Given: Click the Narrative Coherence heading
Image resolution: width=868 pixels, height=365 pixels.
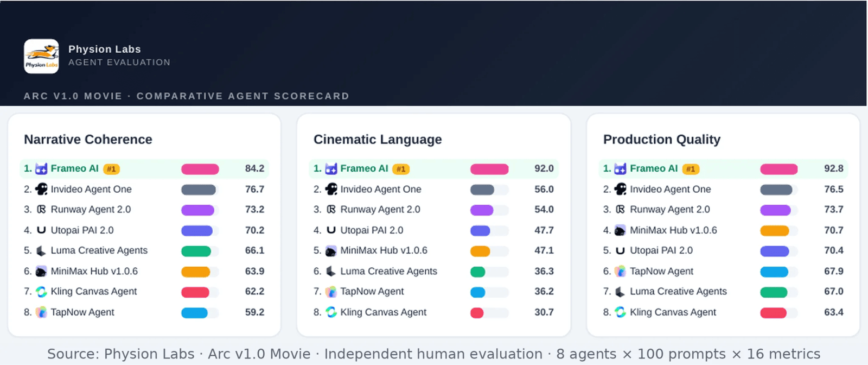Looking at the screenshot, I should [88, 140].
